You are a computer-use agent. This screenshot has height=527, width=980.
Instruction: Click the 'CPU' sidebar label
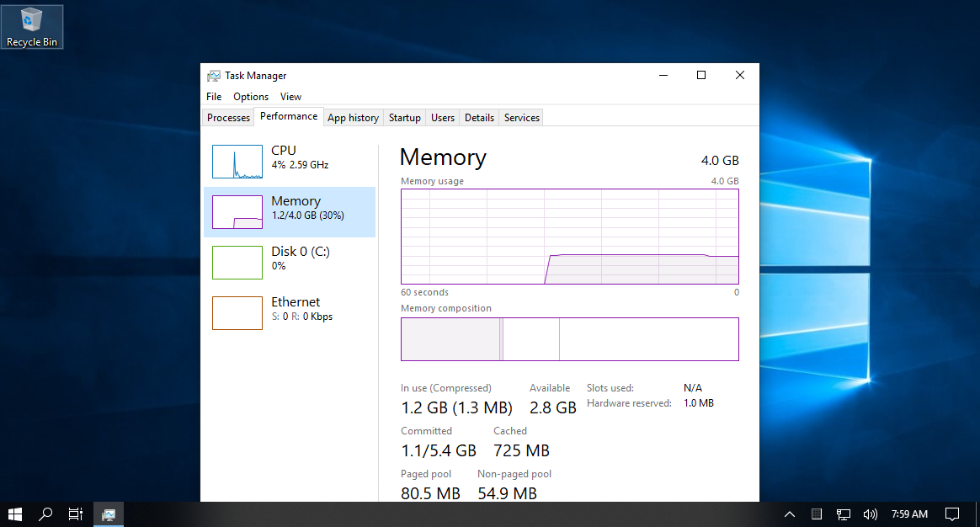(284, 151)
